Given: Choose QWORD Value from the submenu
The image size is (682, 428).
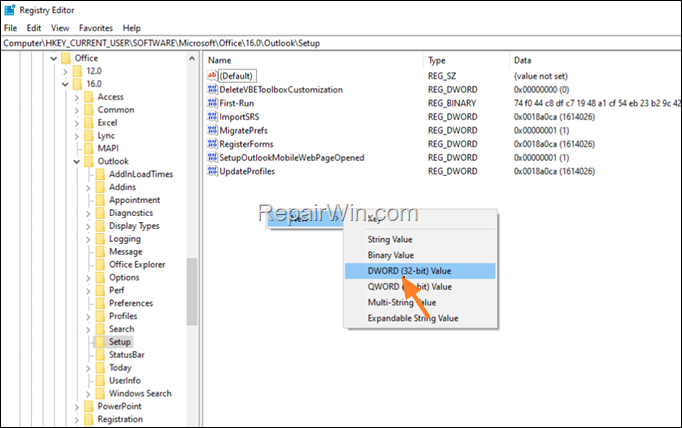Looking at the screenshot, I should click(420, 287).
